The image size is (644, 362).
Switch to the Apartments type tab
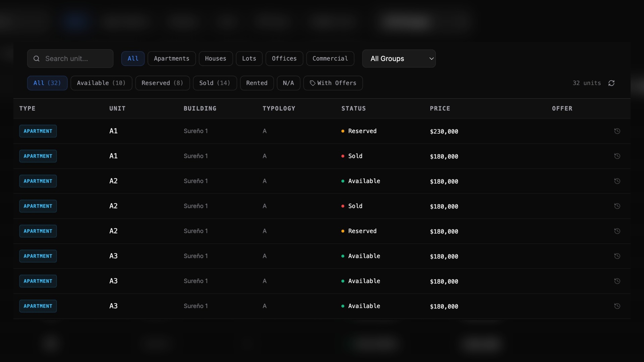(172, 59)
